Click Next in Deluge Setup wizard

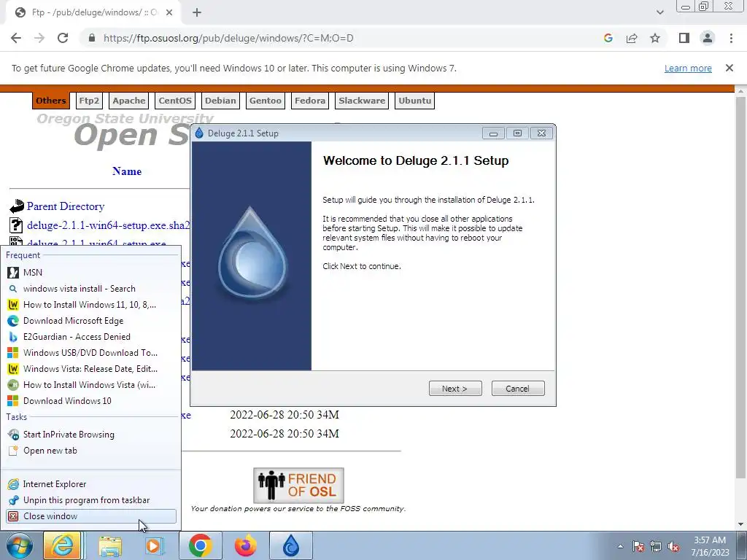(455, 389)
